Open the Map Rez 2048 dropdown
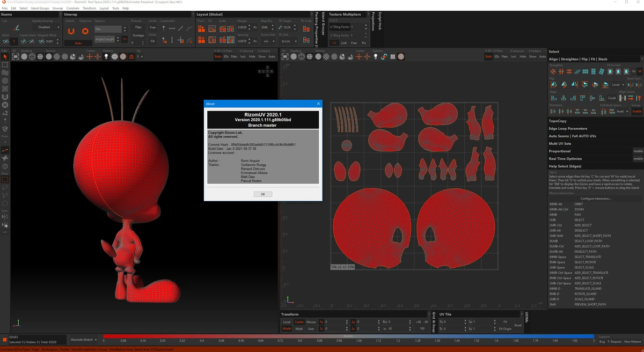Viewport: 644px width, 352px height. tap(268, 27)
